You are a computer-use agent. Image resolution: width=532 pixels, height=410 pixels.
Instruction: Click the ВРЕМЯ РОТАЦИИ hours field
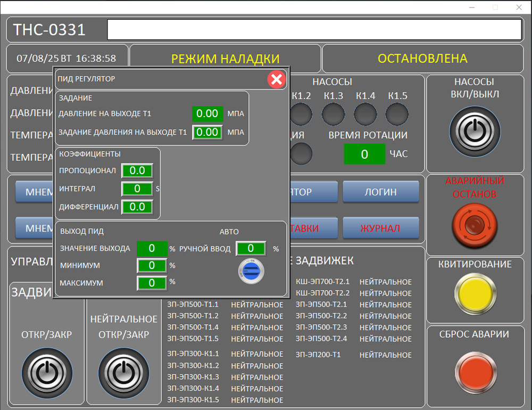364,154
